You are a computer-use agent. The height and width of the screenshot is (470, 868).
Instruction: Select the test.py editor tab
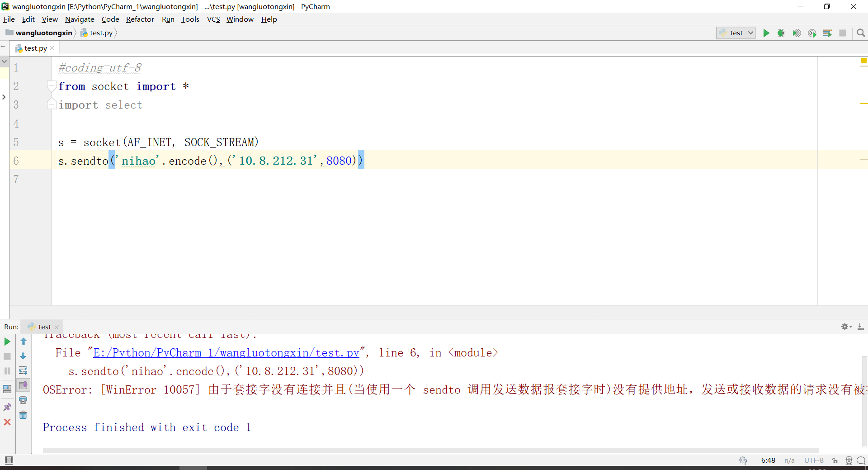pyautogui.click(x=35, y=48)
